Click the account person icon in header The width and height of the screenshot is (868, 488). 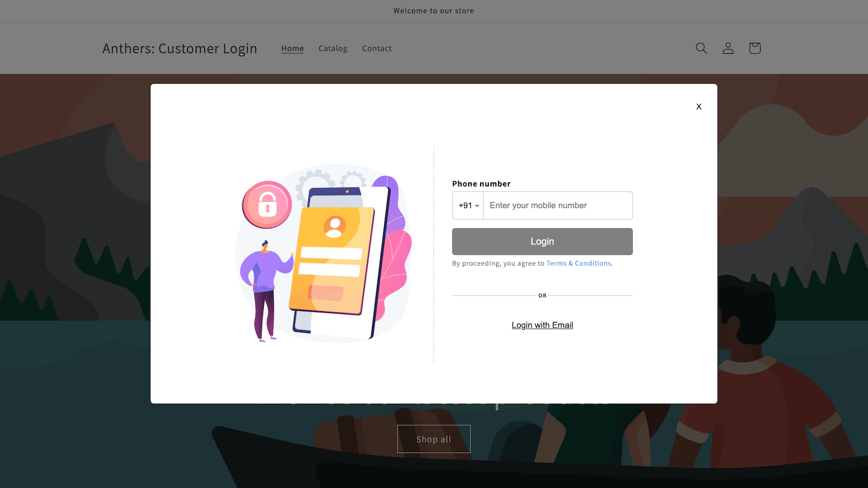tap(728, 48)
